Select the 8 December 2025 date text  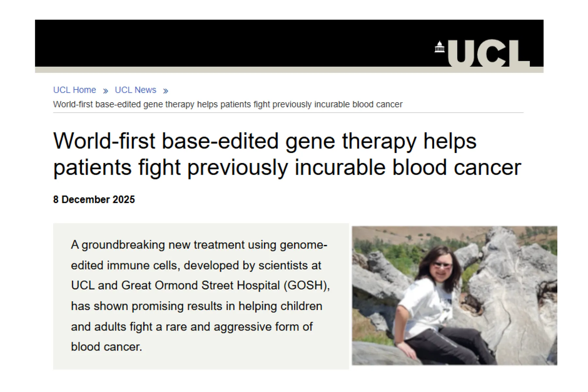click(x=94, y=199)
